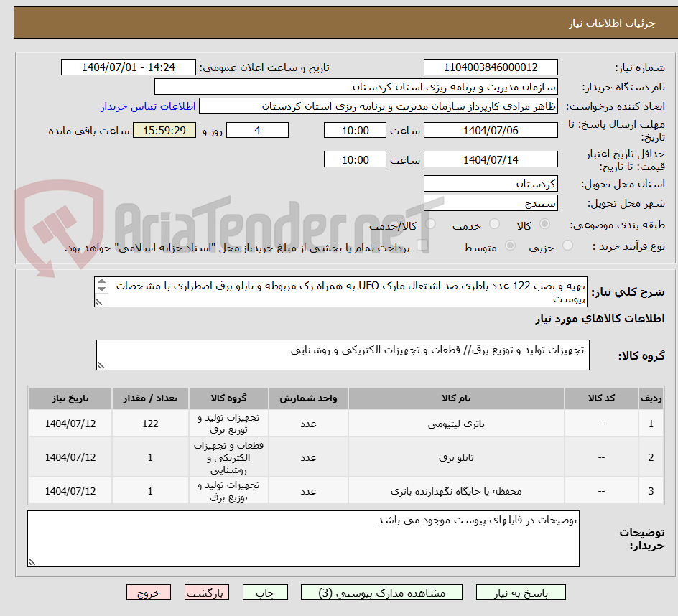The width and height of the screenshot is (678, 616).
Task: Select the متوسط purchase type radio
Action: [x=511, y=244]
